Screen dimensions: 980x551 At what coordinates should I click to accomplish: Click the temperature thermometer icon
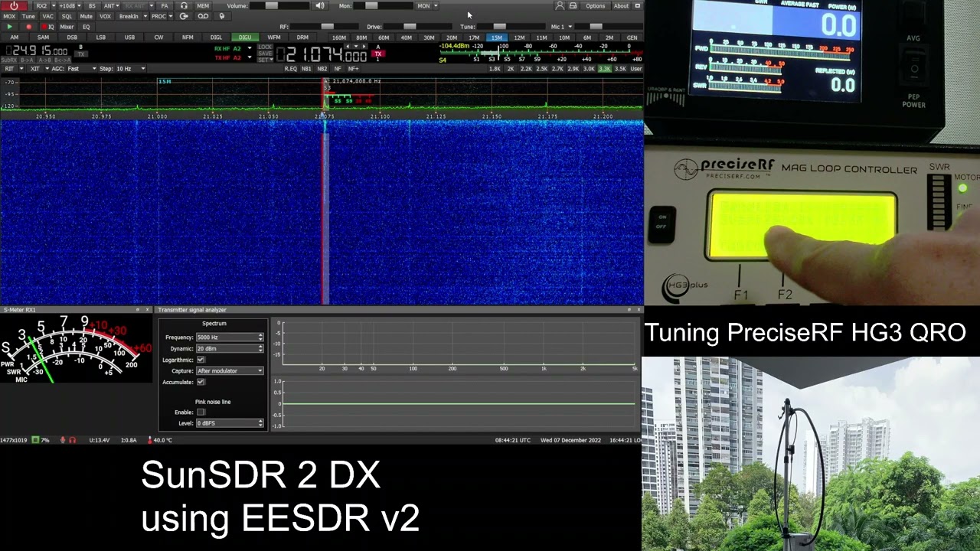pos(150,440)
